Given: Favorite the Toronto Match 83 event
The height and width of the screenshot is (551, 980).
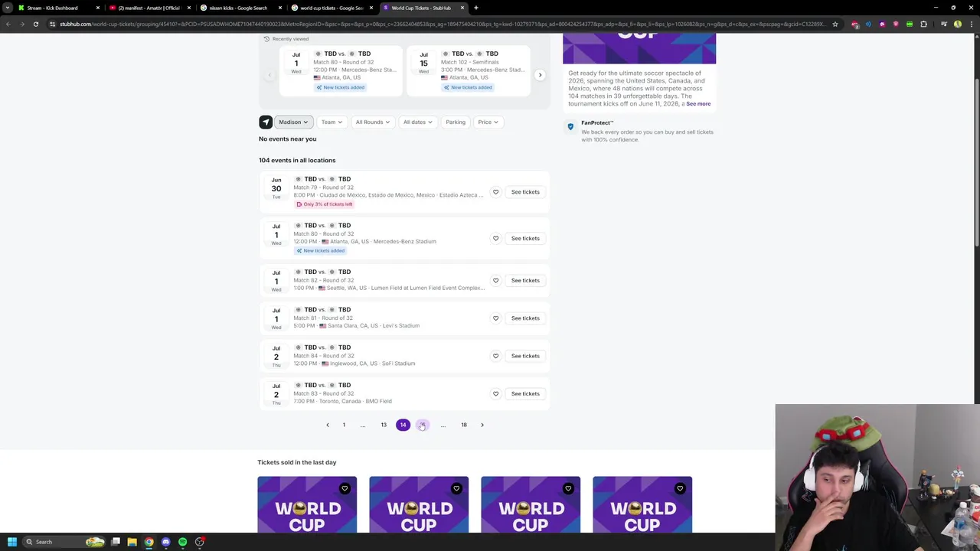Looking at the screenshot, I should [x=495, y=393].
